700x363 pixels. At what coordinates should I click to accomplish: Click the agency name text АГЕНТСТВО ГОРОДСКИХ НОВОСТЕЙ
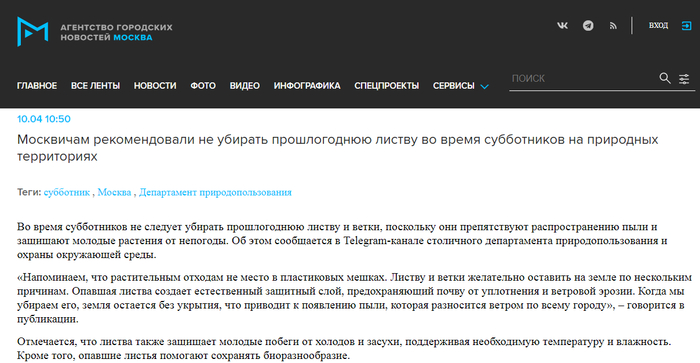pos(117,32)
